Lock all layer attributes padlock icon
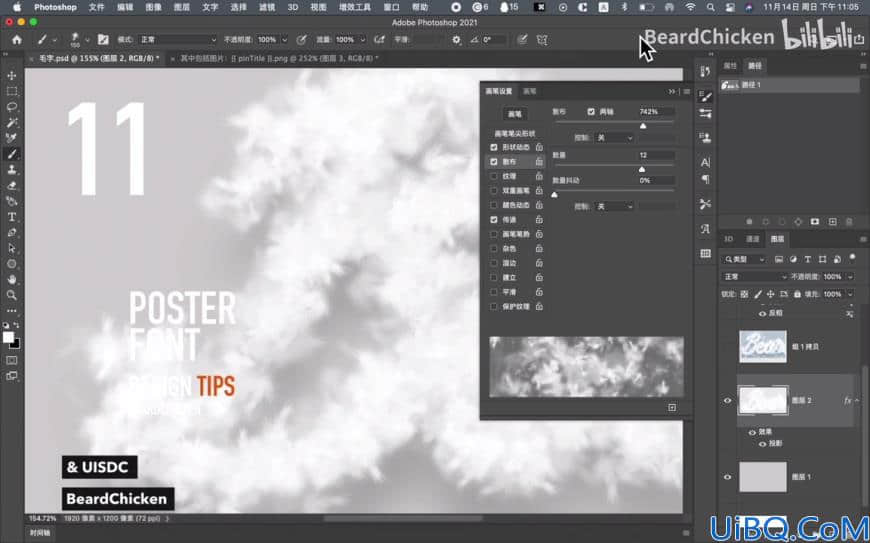Image resolution: width=870 pixels, height=543 pixels. click(x=797, y=295)
